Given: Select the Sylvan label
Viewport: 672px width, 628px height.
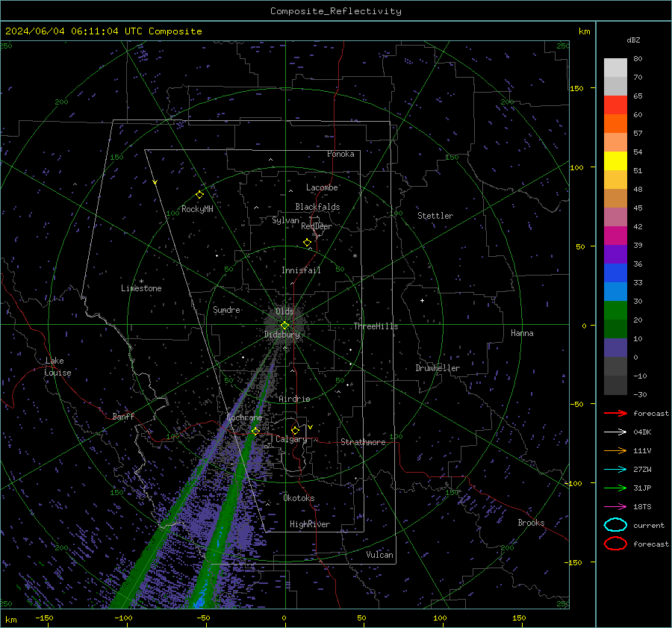Looking at the screenshot, I should point(285,220).
